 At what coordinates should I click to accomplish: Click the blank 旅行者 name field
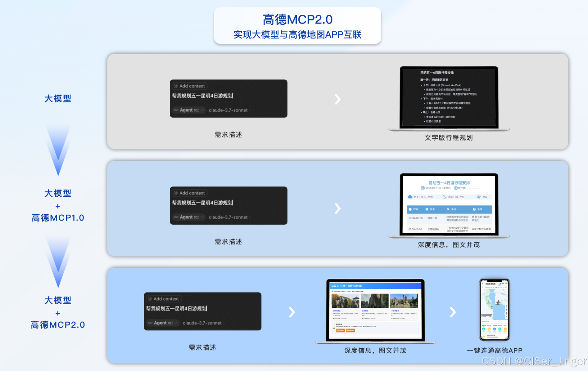coord(473,188)
